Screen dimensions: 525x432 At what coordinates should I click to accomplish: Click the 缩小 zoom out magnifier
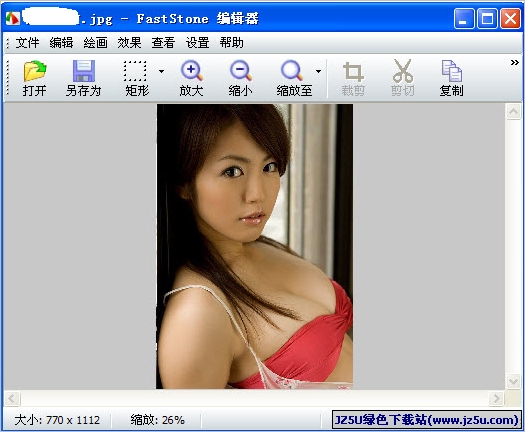[x=240, y=71]
